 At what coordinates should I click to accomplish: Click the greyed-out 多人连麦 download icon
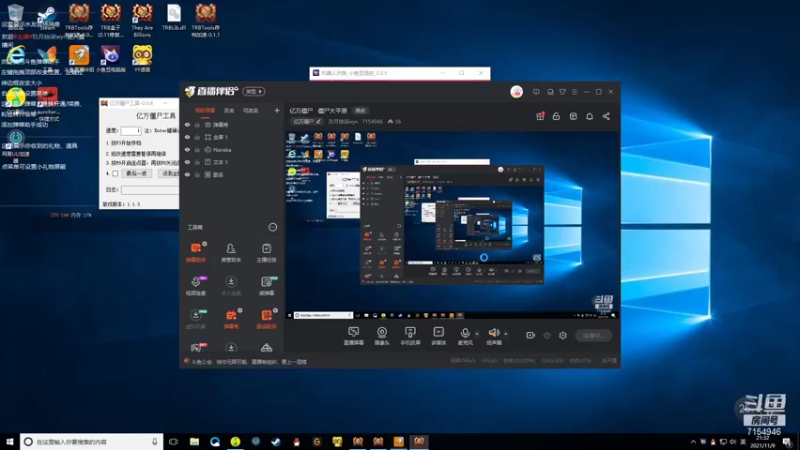(x=231, y=285)
